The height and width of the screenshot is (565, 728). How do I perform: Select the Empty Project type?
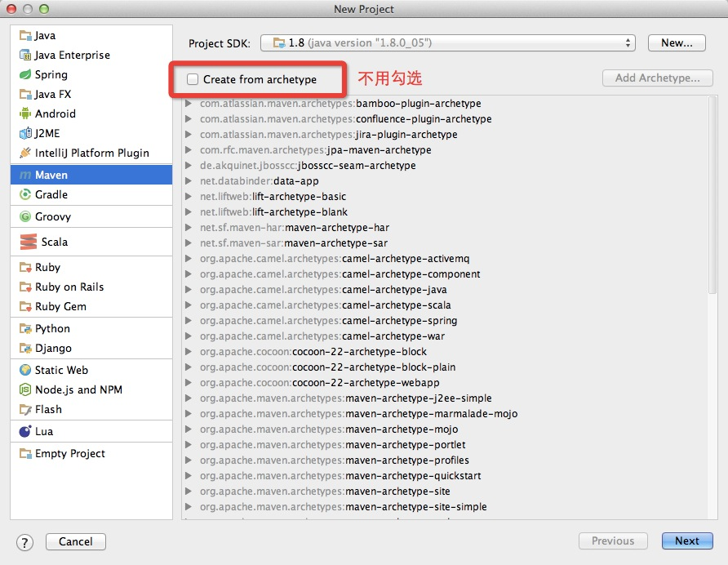coord(91,453)
